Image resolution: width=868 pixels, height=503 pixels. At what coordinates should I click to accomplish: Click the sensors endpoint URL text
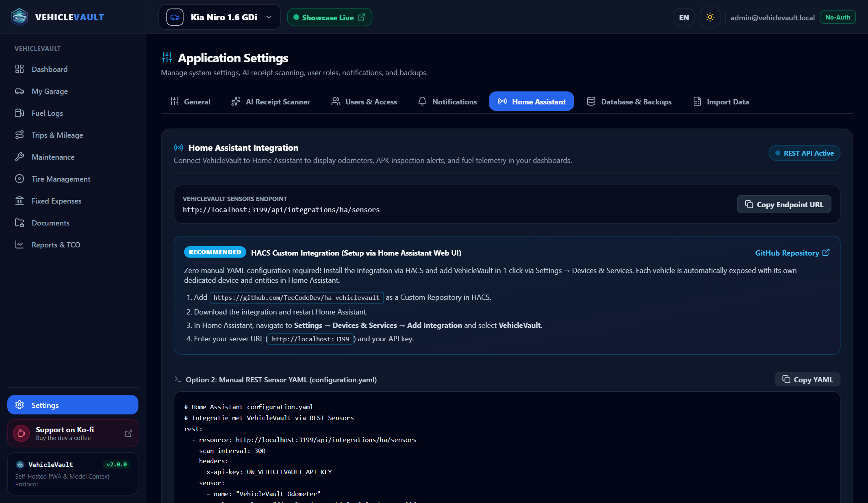[x=281, y=210]
